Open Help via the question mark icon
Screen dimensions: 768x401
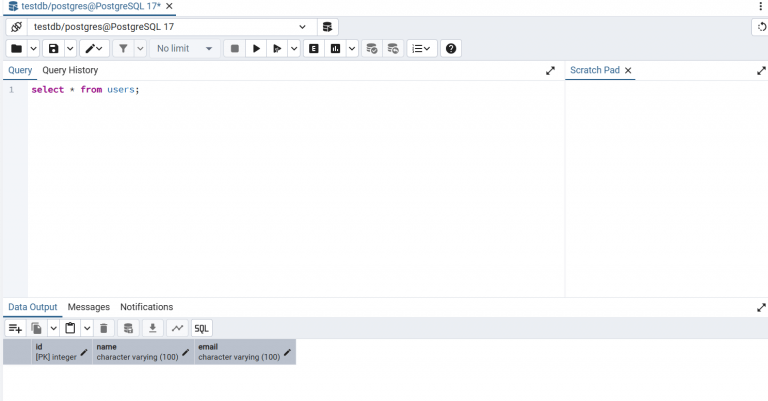(451, 48)
